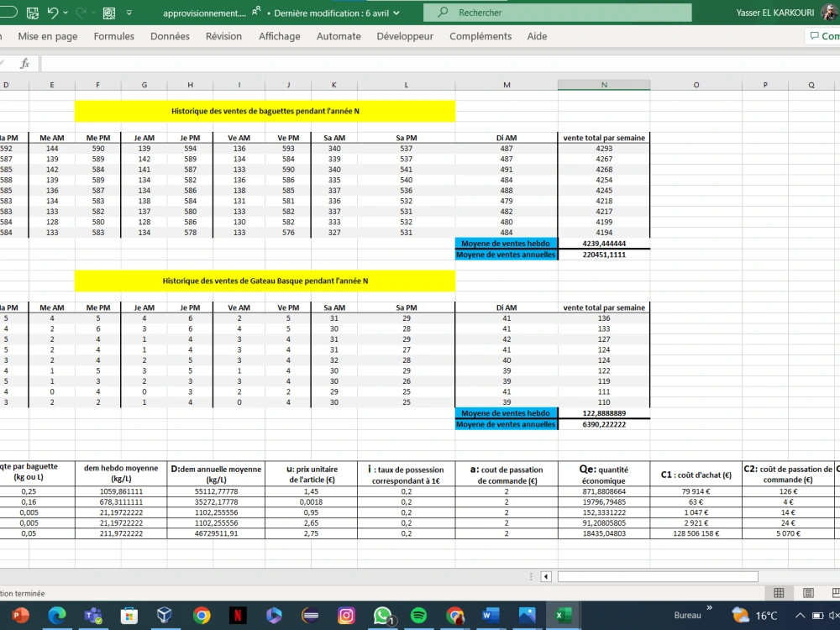
Task: Open the 16°C weather widget
Action: pyautogui.click(x=754, y=616)
